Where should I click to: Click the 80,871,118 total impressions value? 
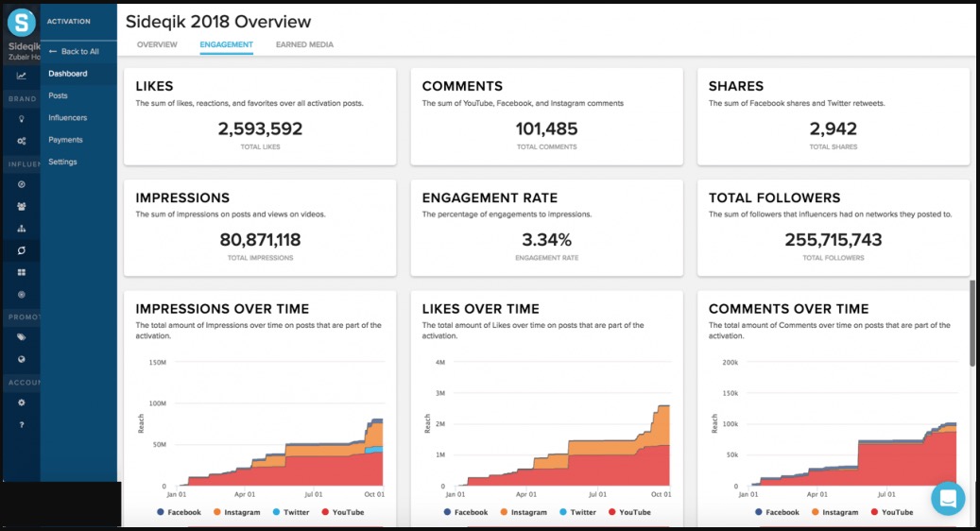point(260,240)
